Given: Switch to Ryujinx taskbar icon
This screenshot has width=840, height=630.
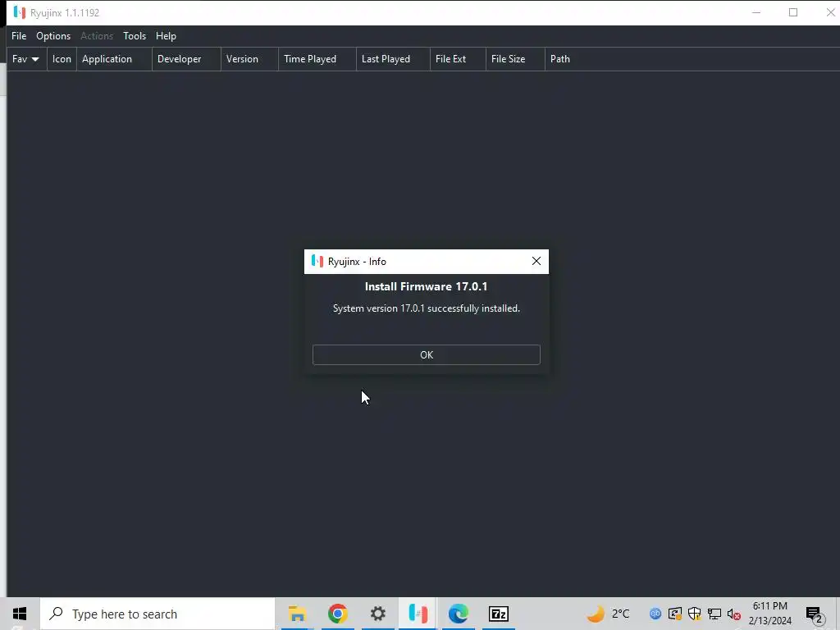Looking at the screenshot, I should coord(418,614).
